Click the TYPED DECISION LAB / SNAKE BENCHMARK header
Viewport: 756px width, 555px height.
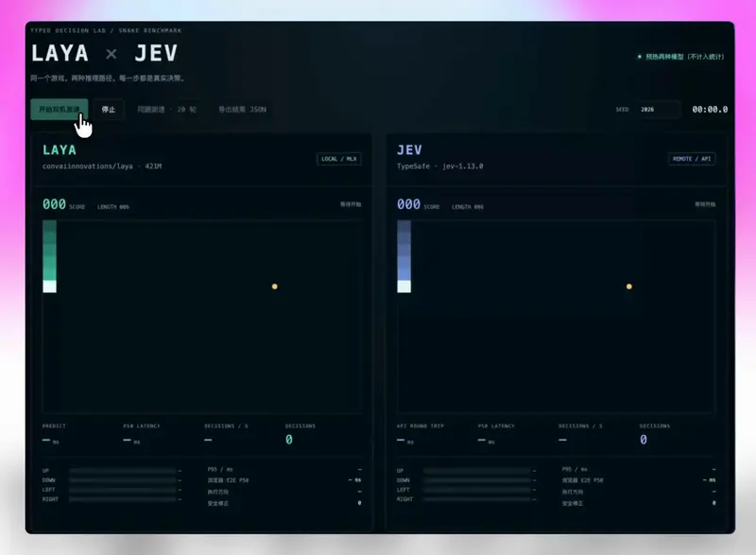106,30
